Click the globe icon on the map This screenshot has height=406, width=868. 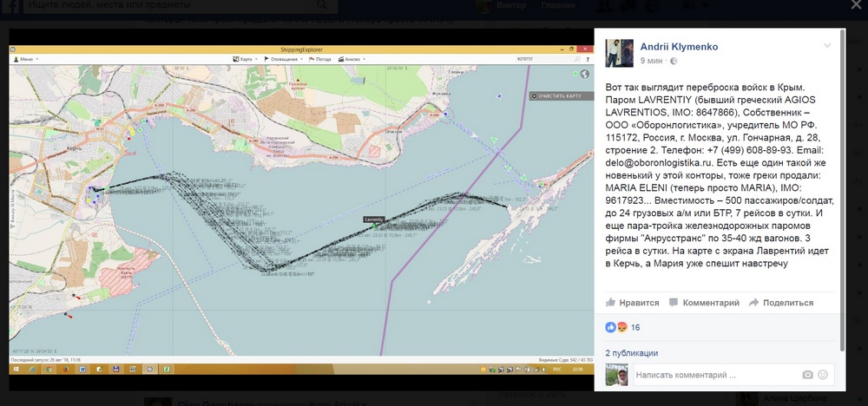584,74
